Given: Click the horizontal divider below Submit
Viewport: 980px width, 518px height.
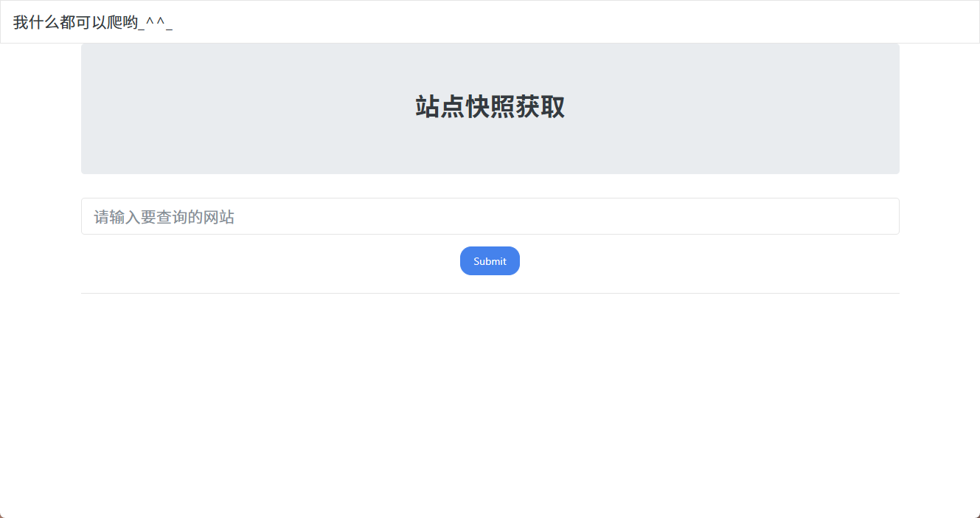Looking at the screenshot, I should click(490, 293).
